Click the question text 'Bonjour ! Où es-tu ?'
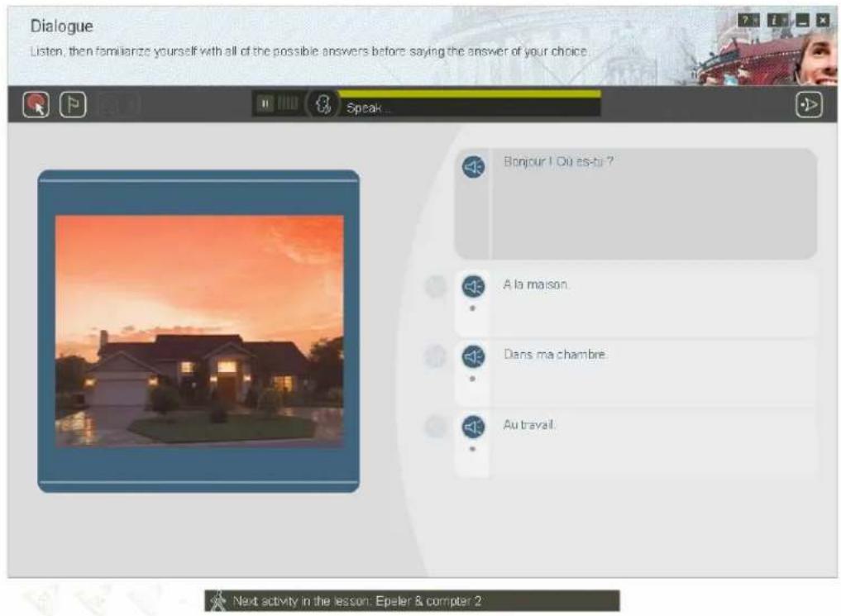 coord(558,161)
